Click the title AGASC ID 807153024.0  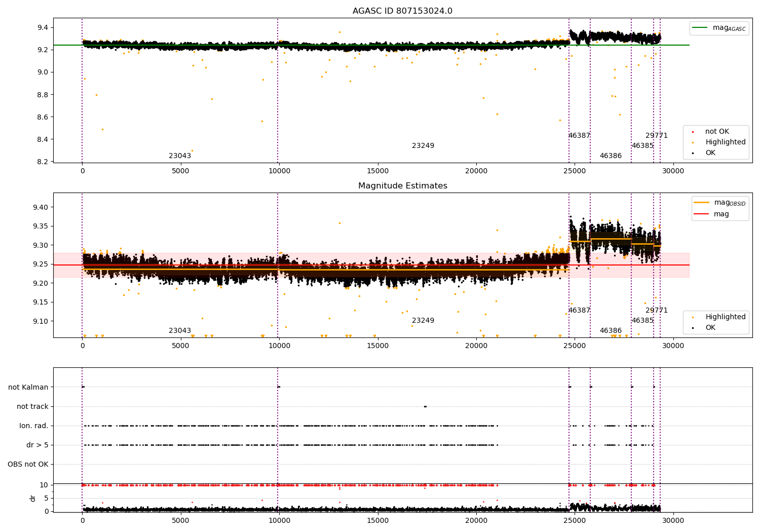pyautogui.click(x=402, y=11)
